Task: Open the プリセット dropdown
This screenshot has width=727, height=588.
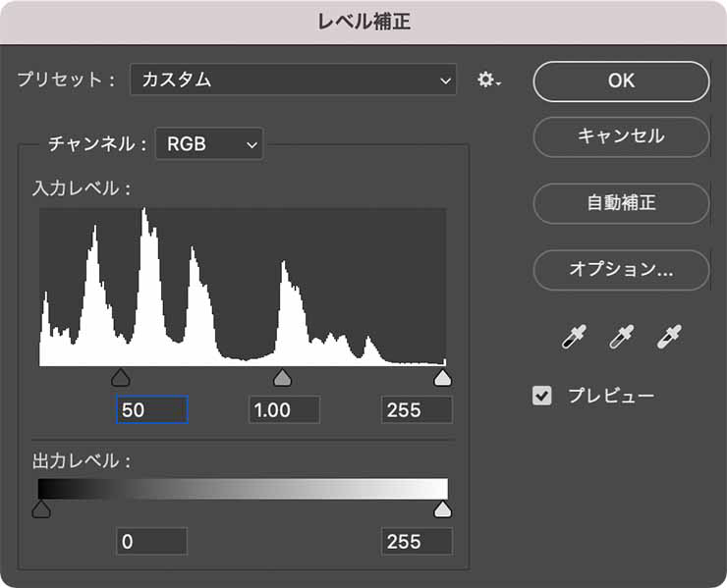Action: pos(293,80)
